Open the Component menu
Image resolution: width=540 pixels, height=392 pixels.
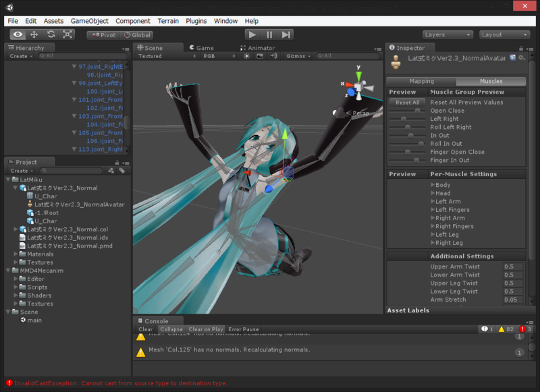click(x=133, y=21)
